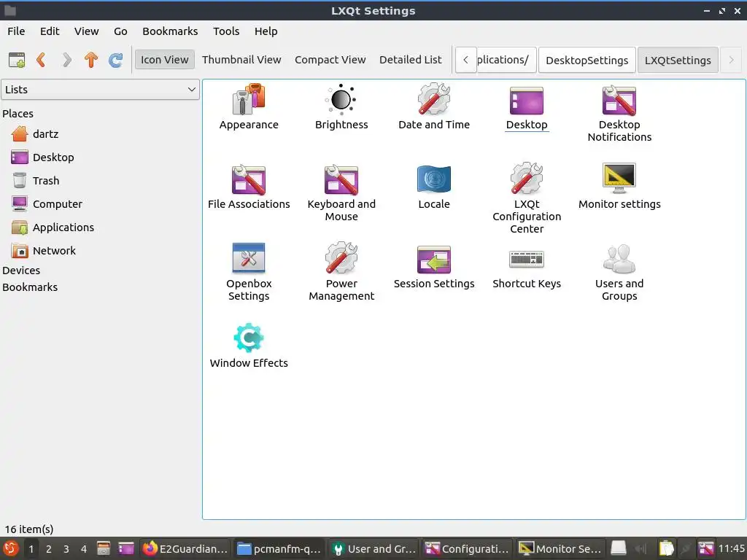Open the Help menu
Screen dimensions: 747x560
point(266,31)
